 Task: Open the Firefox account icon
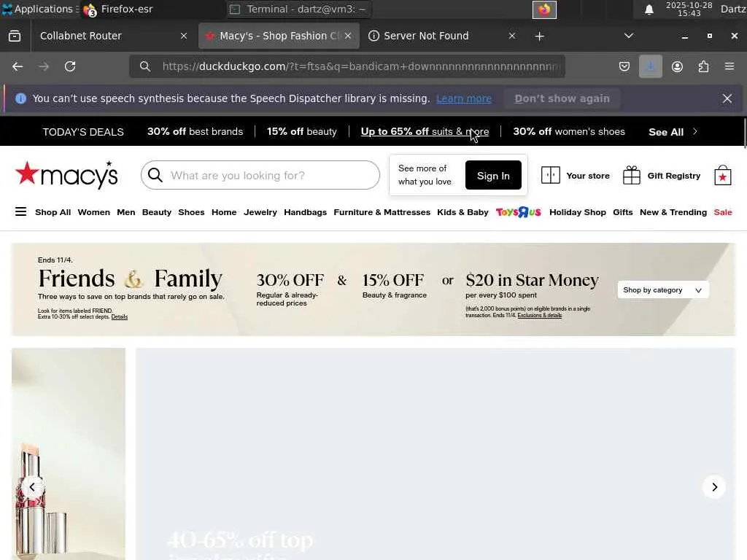tap(677, 66)
